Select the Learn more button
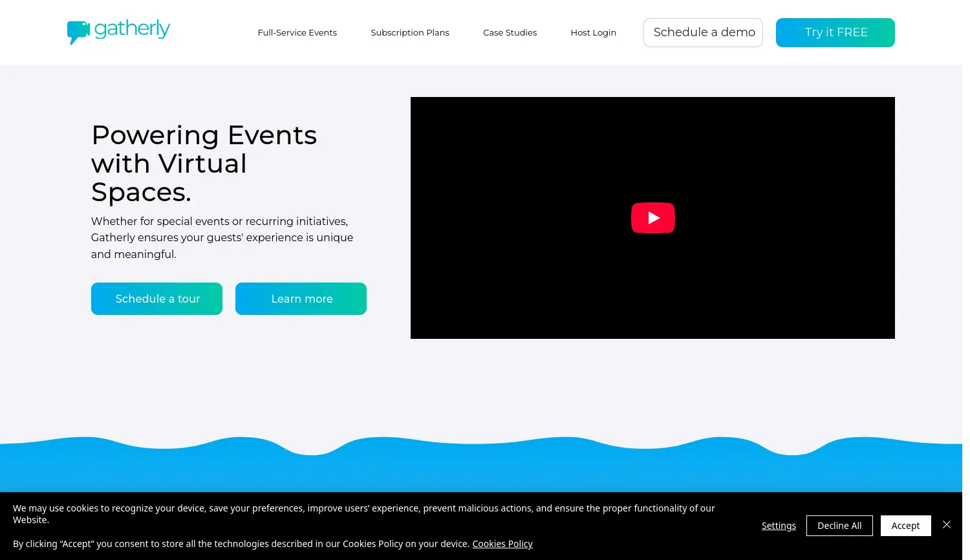The image size is (970, 560). pyautogui.click(x=301, y=299)
